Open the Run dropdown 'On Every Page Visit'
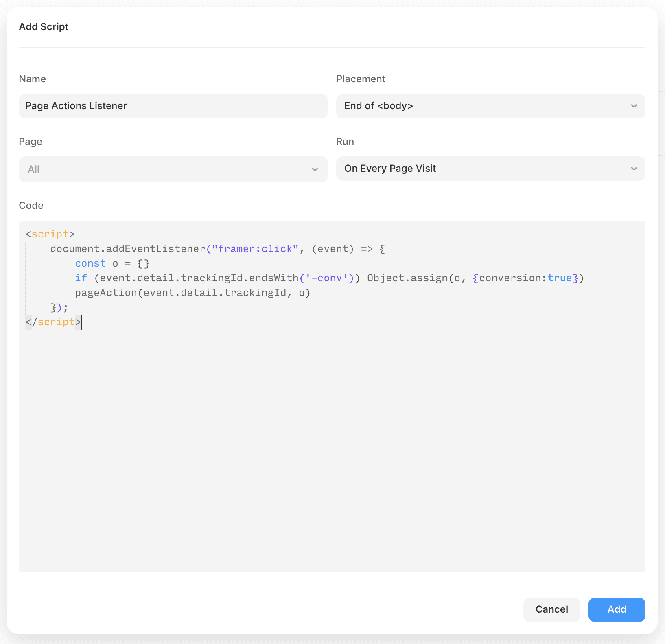Image resolution: width=665 pixels, height=644 pixels. (490, 169)
